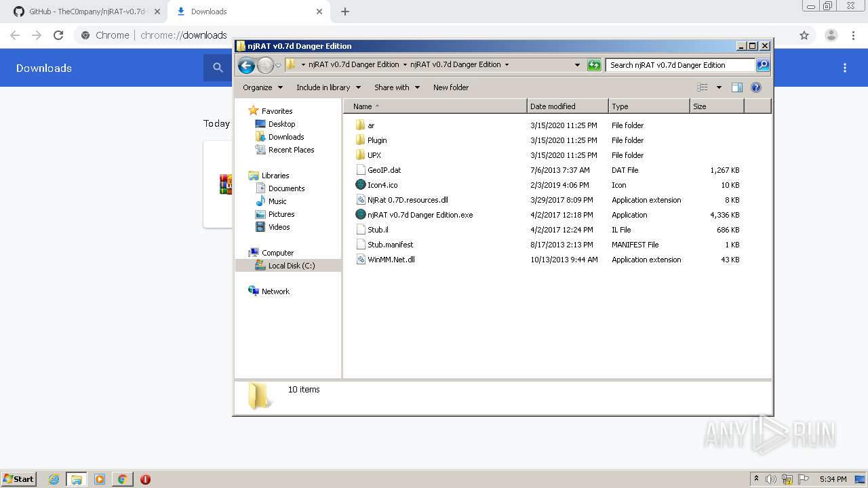Open the Include in library menu
Screen dimensions: 868x488
click(328, 87)
